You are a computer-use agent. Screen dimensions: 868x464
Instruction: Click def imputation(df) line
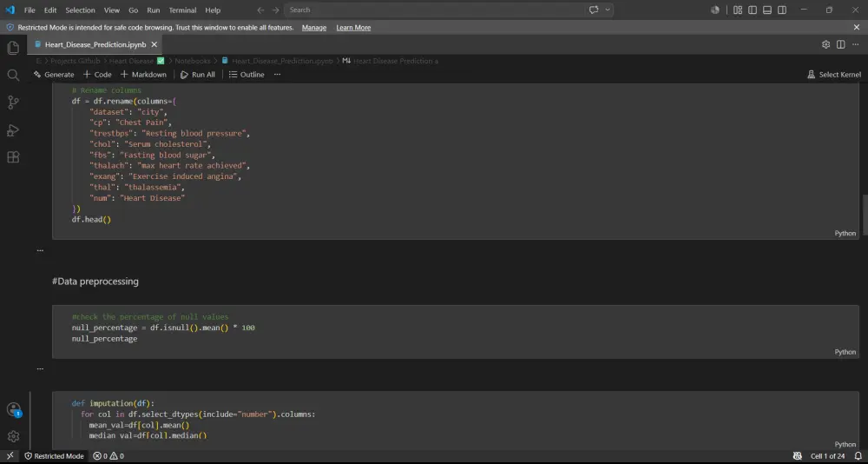[x=113, y=403]
